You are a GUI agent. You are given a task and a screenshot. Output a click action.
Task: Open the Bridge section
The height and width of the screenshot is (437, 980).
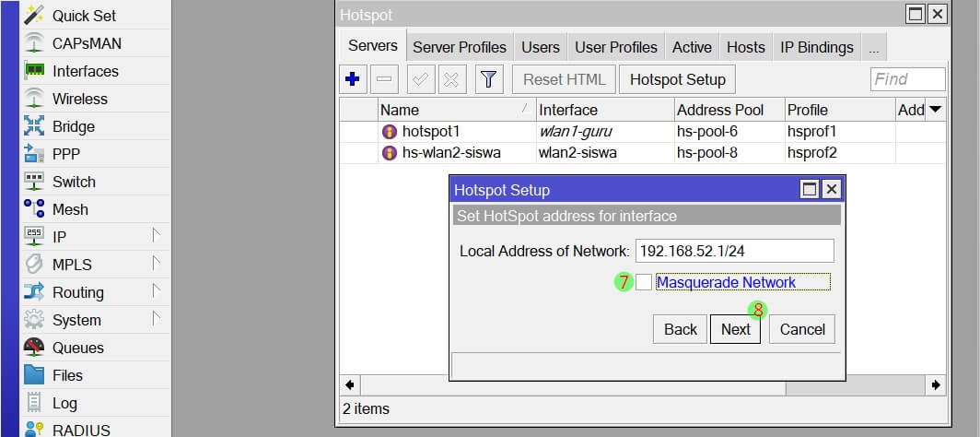(73, 126)
